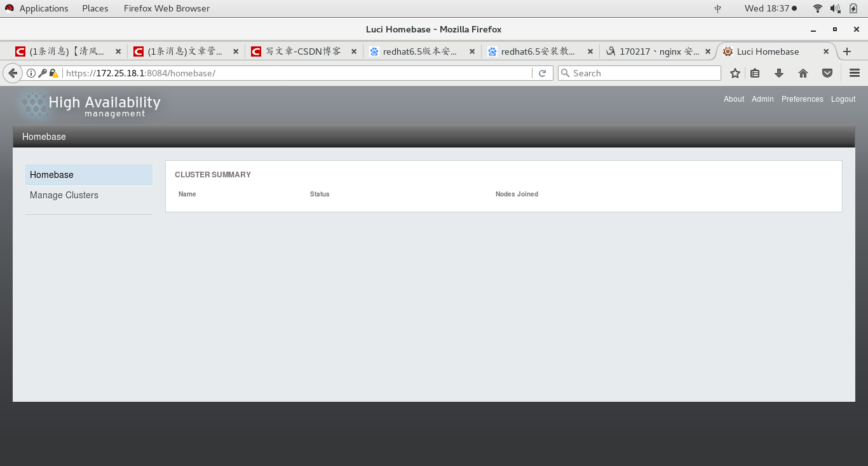Image resolution: width=868 pixels, height=466 pixels.
Task: Open the Firefox Web Browser app menu
Action: [166, 8]
